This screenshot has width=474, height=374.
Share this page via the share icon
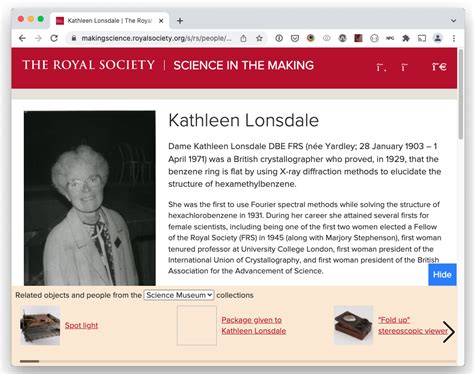(x=244, y=38)
